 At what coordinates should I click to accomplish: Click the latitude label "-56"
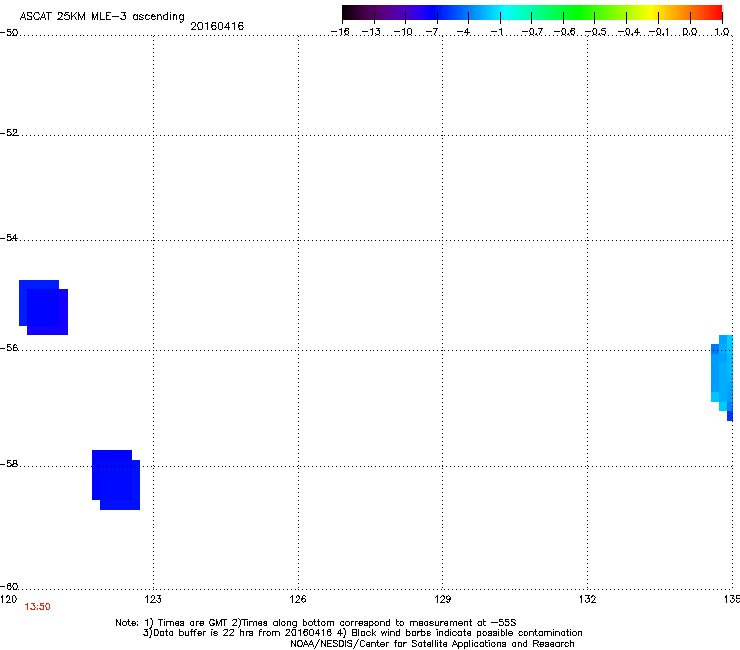pyautogui.click(x=9, y=347)
